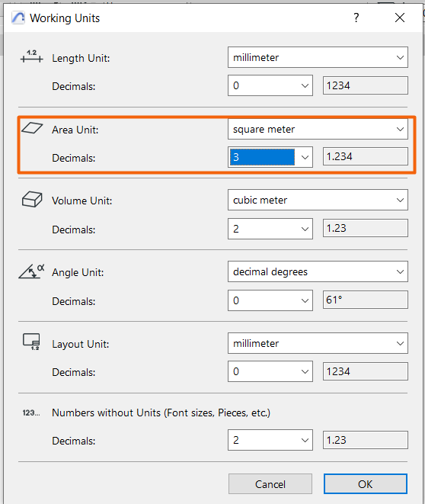The width and height of the screenshot is (425, 504).
Task: Click the Numbers without Units icon
Action: (x=31, y=413)
